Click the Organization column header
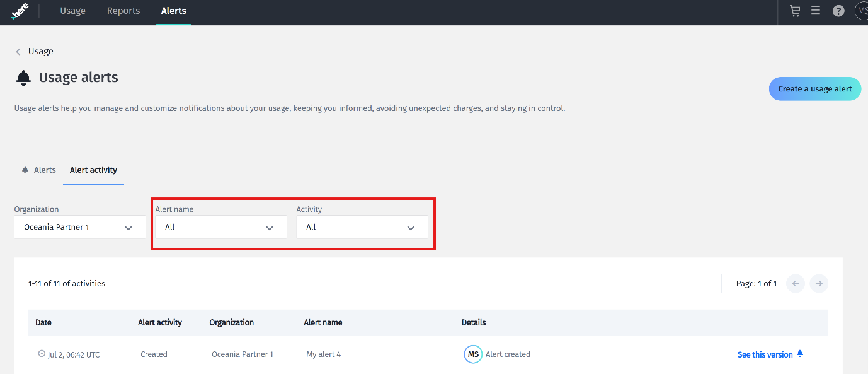This screenshot has width=868, height=374. 232,322
